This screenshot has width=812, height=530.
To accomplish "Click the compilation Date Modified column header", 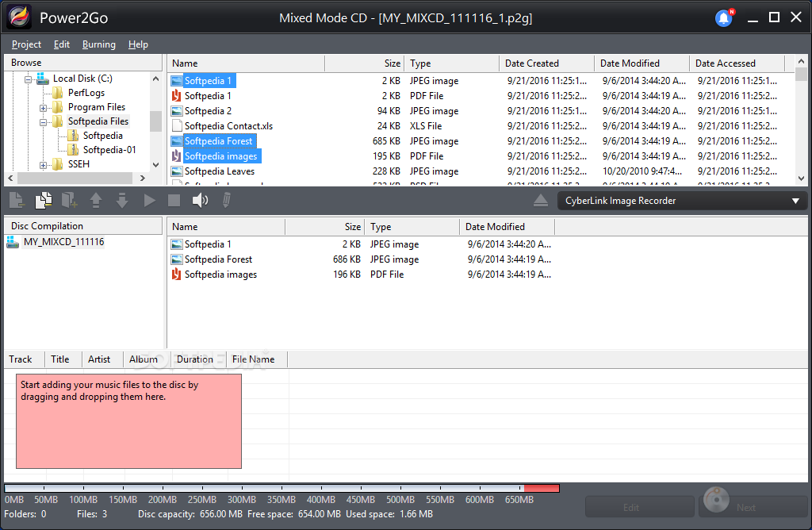I will [x=507, y=227].
